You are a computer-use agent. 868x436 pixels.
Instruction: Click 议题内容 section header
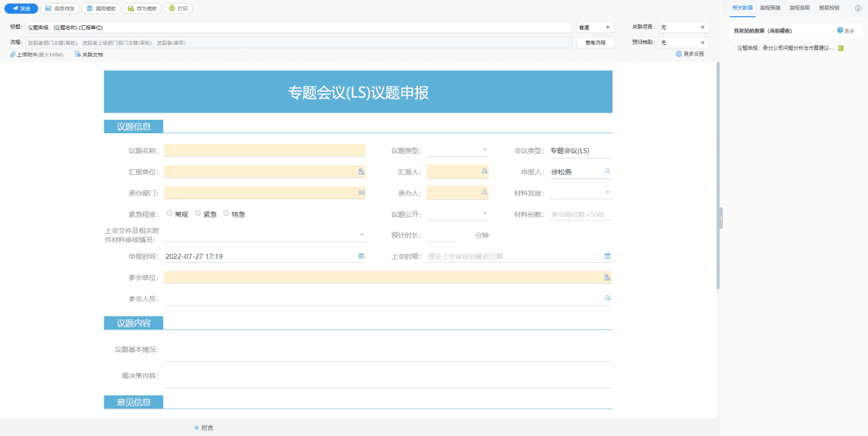133,323
